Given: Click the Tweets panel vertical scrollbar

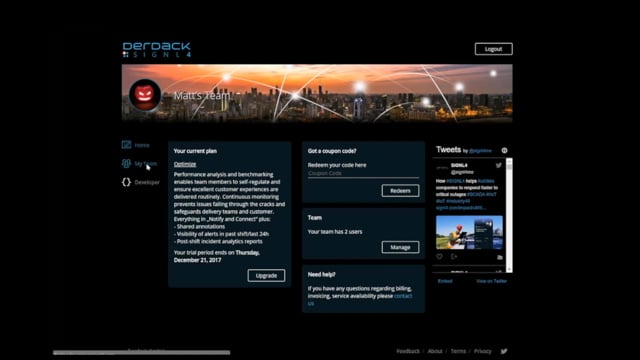Looking at the screenshot, I should [509, 215].
